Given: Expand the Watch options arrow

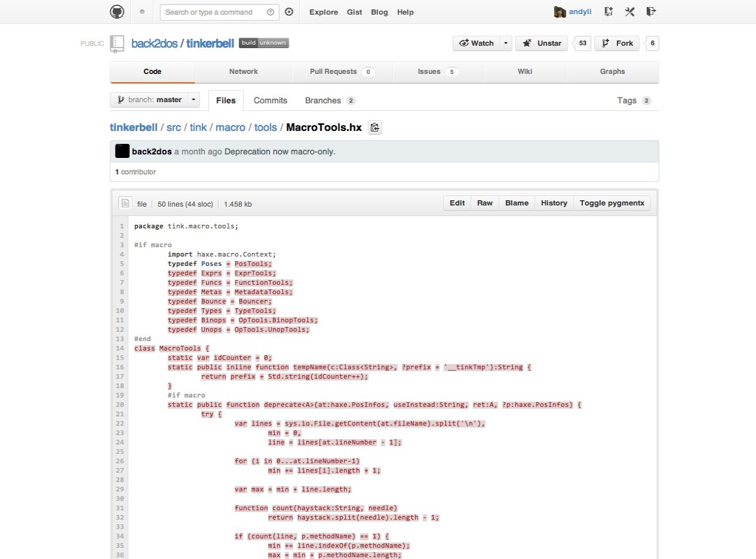Looking at the screenshot, I should point(506,43).
